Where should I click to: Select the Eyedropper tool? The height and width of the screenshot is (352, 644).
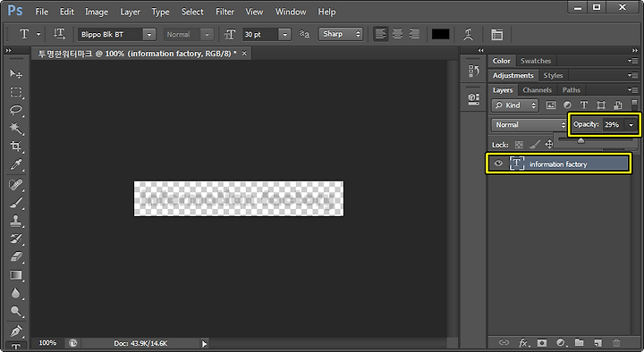pos(16,164)
